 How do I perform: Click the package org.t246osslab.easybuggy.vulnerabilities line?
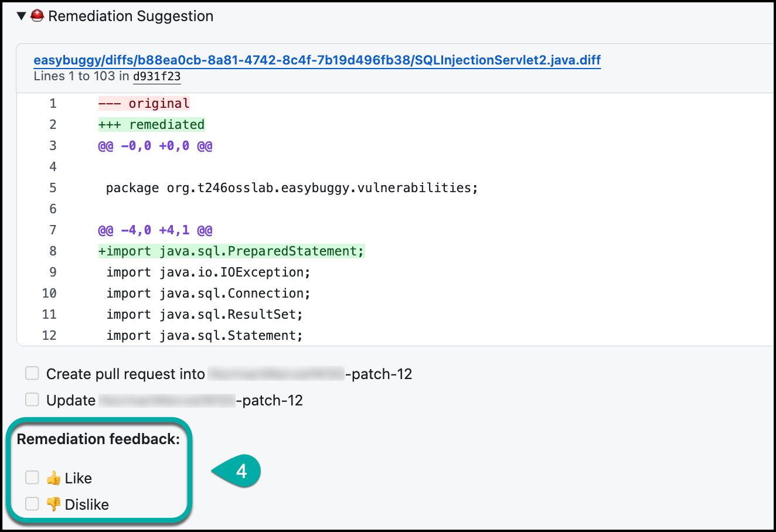point(292,188)
